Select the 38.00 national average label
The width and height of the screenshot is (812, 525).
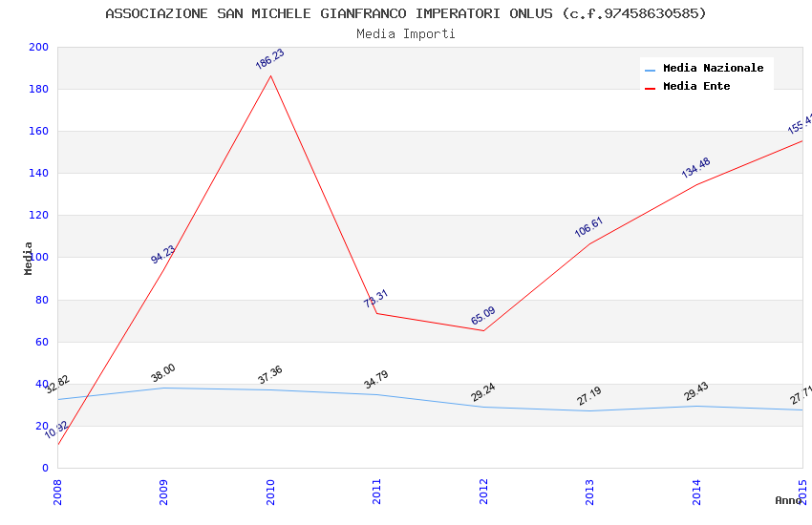tap(163, 373)
